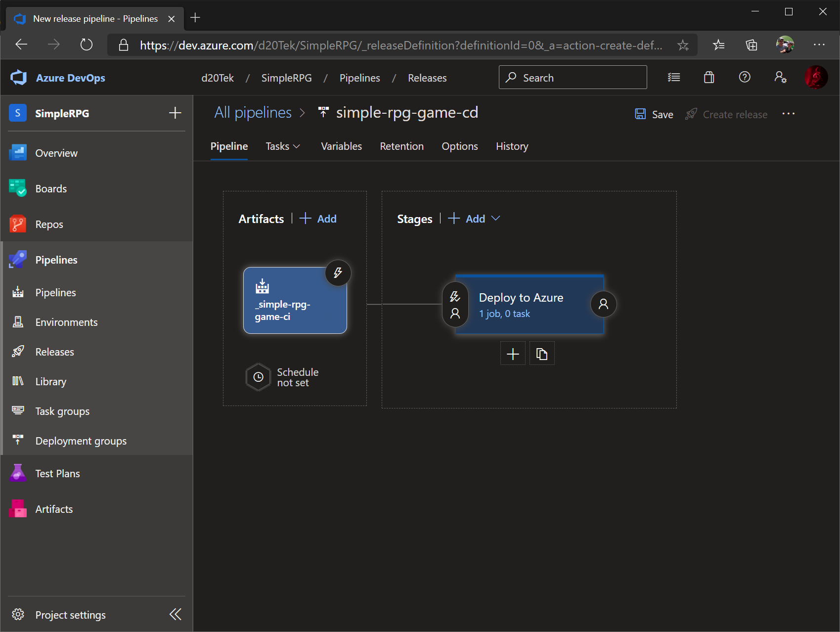Open the 1 job, 0 task link
Viewport: 840px width, 632px height.
tap(504, 314)
